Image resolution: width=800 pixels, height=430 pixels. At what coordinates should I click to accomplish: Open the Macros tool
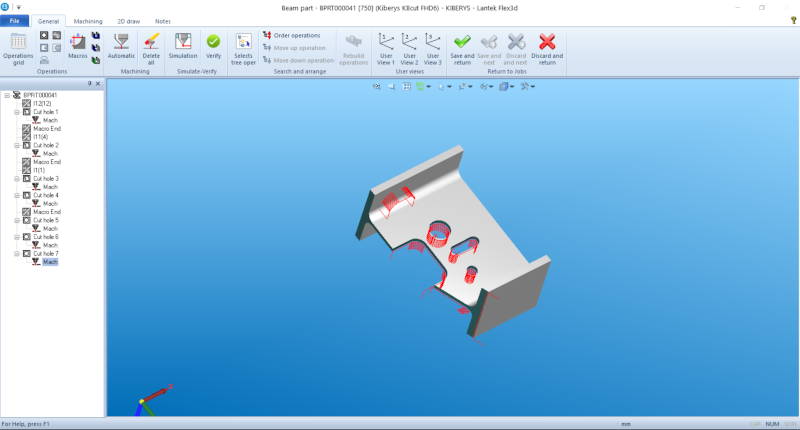78,46
